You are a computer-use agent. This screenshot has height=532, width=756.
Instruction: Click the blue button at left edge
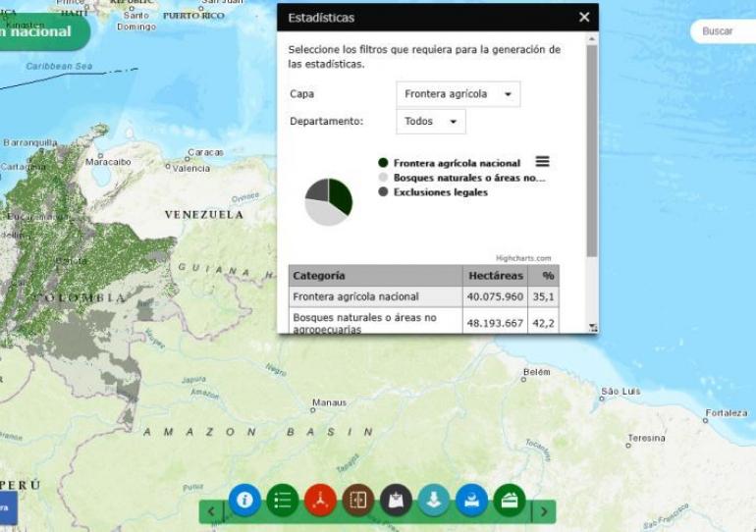[8, 507]
